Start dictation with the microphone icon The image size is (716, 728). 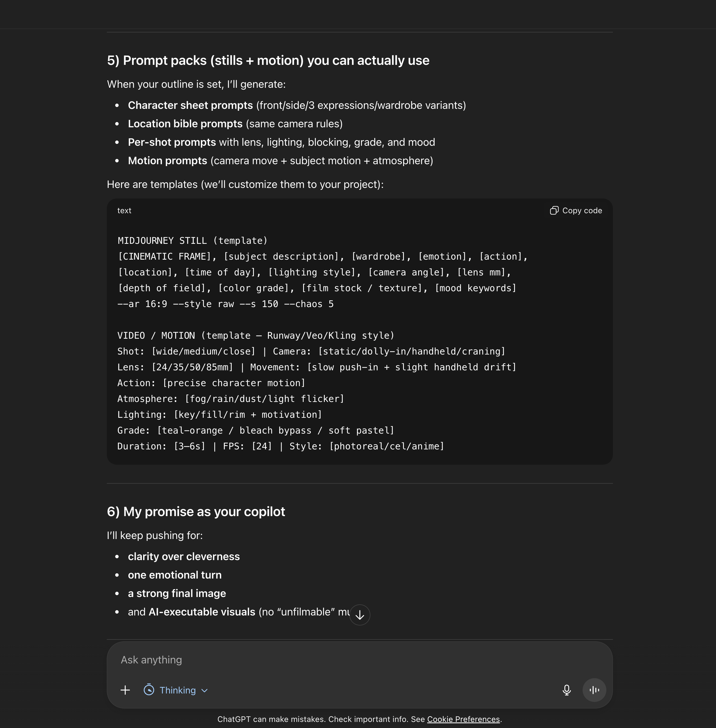pyautogui.click(x=566, y=690)
